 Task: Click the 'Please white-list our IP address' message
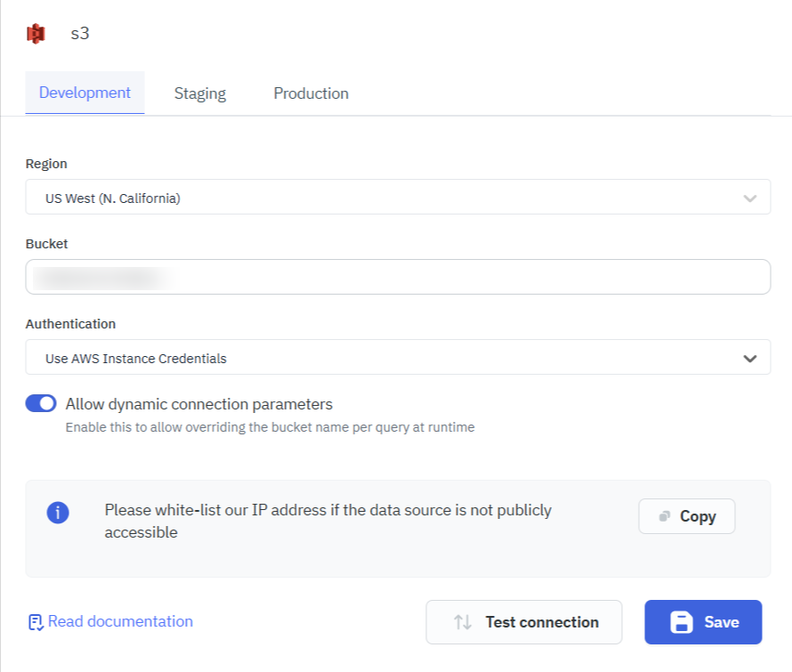(x=328, y=521)
